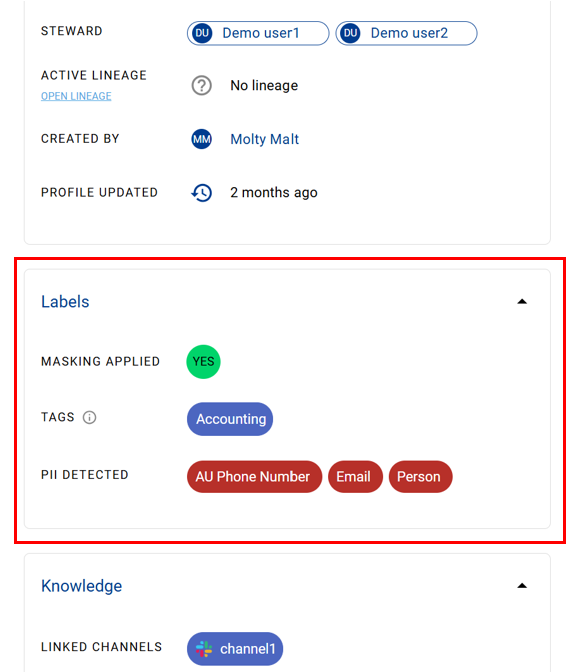
Task: Click the green YES masking badge
Action: (x=204, y=362)
